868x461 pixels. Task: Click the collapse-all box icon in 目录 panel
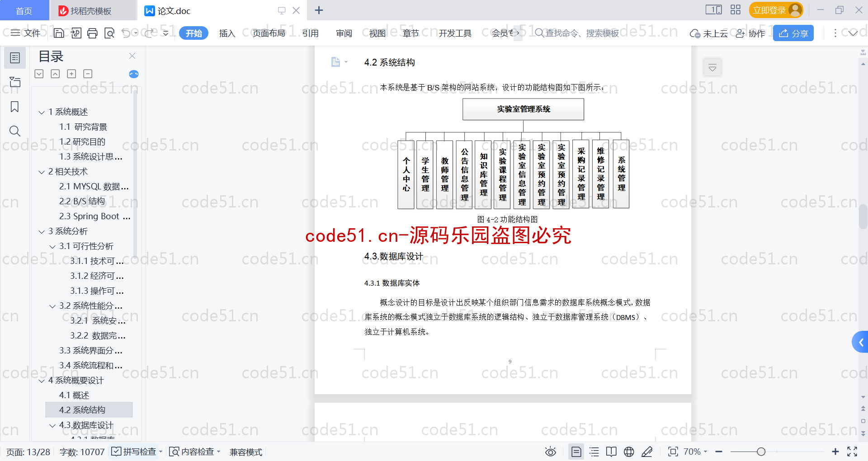(x=88, y=74)
